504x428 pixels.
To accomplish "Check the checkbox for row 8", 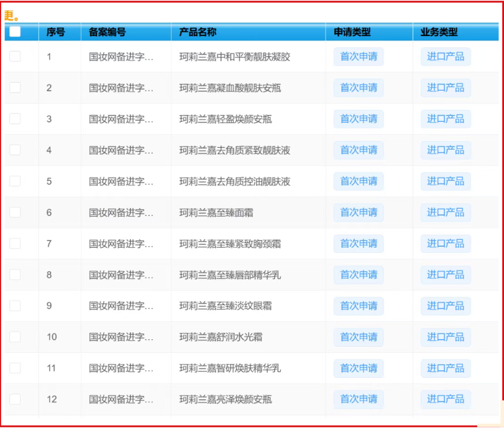I will 15,275.
